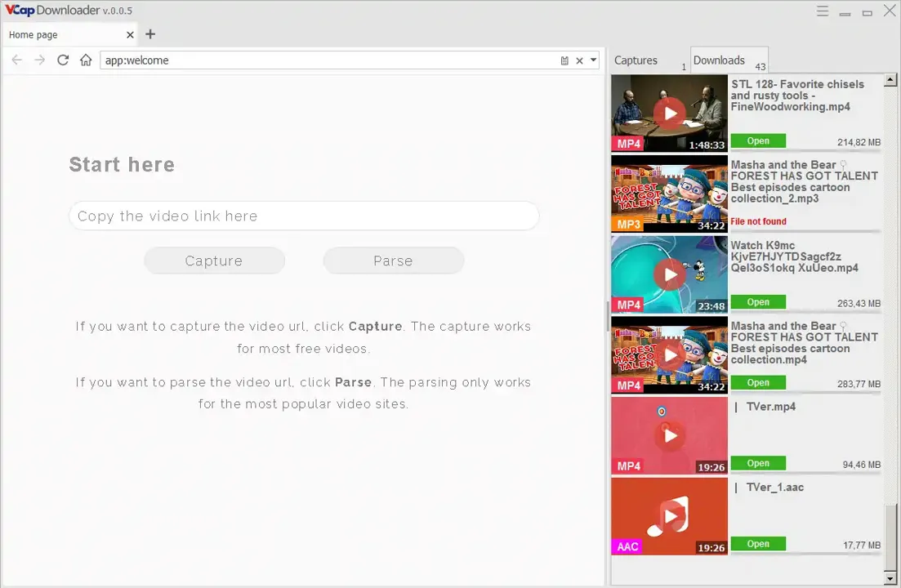Click the 1:48:33 duration label
Image resolution: width=901 pixels, height=588 pixels.
(x=707, y=145)
